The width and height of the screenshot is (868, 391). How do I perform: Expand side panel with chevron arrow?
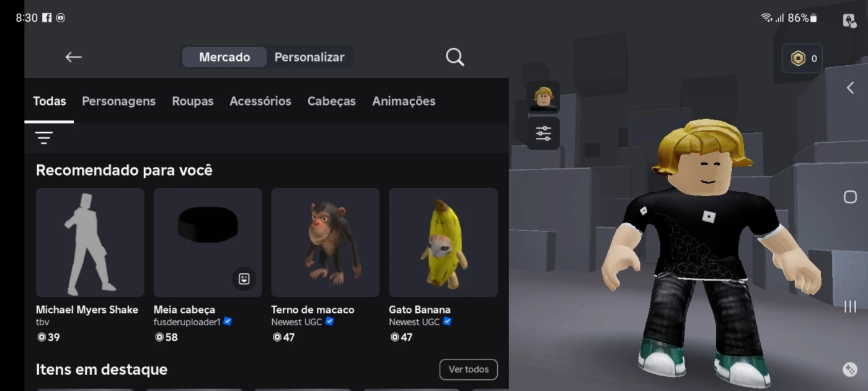850,88
